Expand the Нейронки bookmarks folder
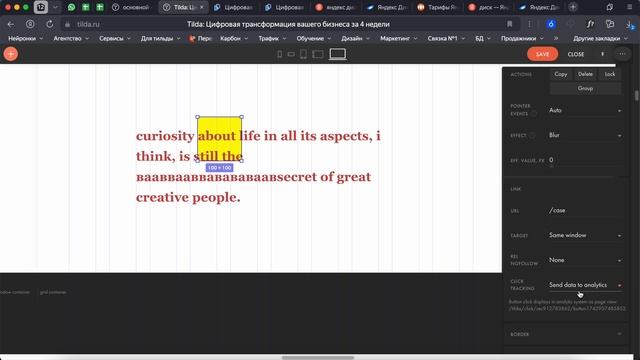 click(25, 38)
